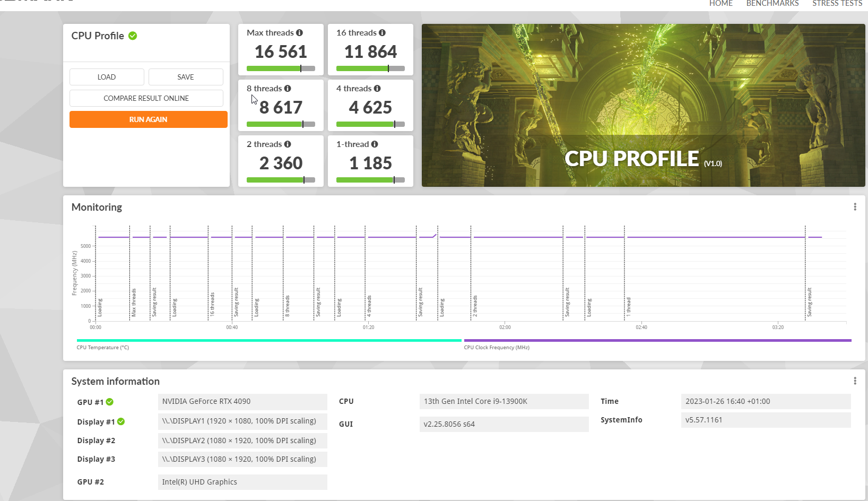Click the Monitoring section heading
The image size is (868, 501).
[97, 208]
